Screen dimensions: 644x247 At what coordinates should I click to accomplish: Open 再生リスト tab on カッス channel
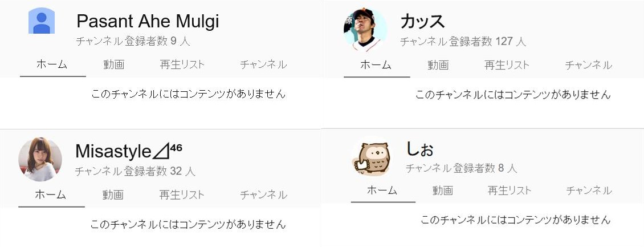pos(507,65)
